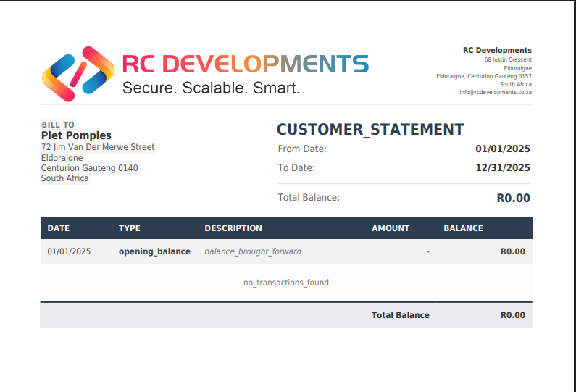
Task: Click the DESCRIPTION column header
Action: [x=233, y=228]
